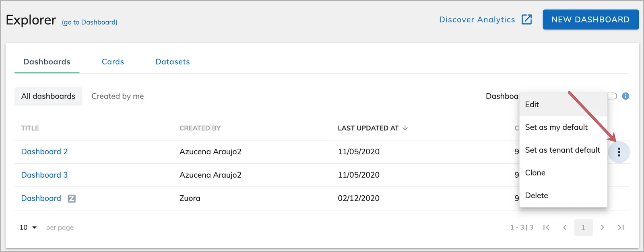
Task: Open the Zuora Dashboard link
Action: pyautogui.click(x=41, y=199)
